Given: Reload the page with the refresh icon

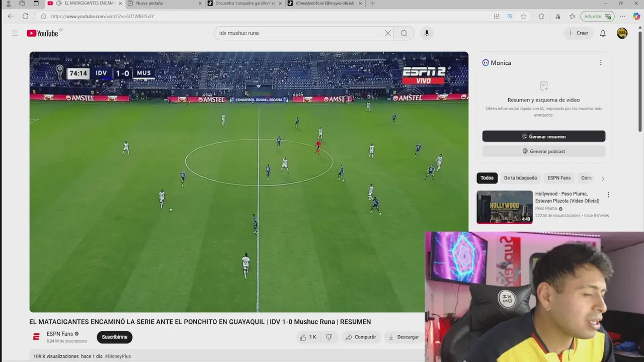Looking at the screenshot, I should click(25, 16).
